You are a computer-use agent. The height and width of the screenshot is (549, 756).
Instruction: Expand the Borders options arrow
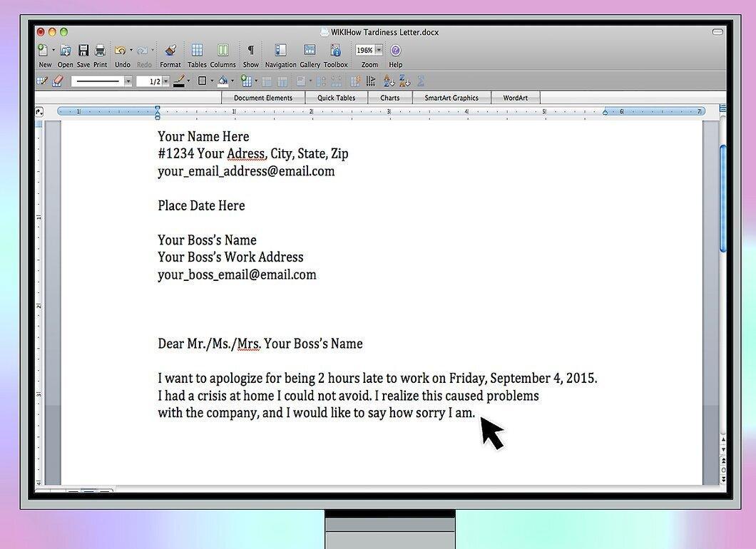212,81
